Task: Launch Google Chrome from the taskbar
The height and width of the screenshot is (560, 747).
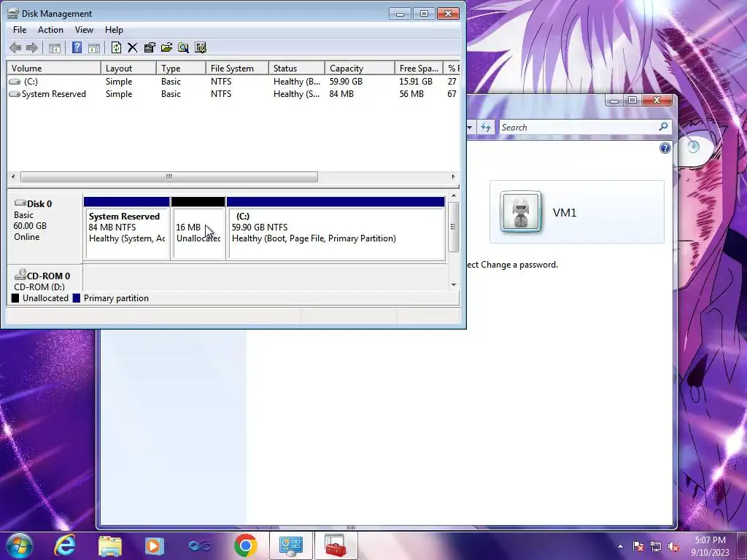Action: click(x=245, y=545)
